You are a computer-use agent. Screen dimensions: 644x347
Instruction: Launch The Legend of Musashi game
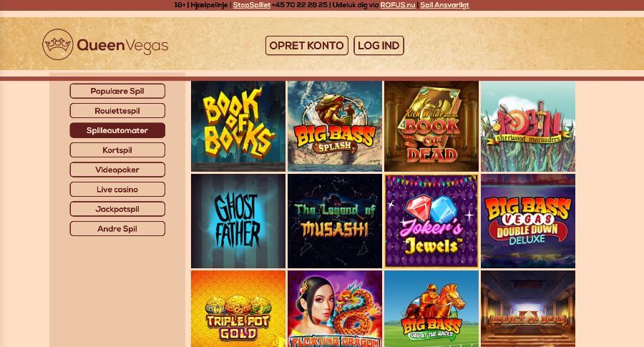tap(335, 221)
